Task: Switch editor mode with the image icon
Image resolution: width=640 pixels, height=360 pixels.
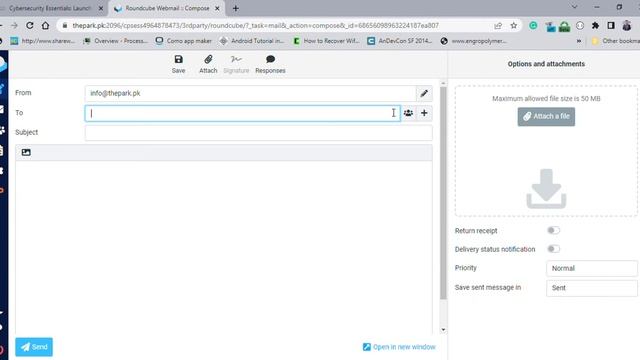Action: pos(26,152)
